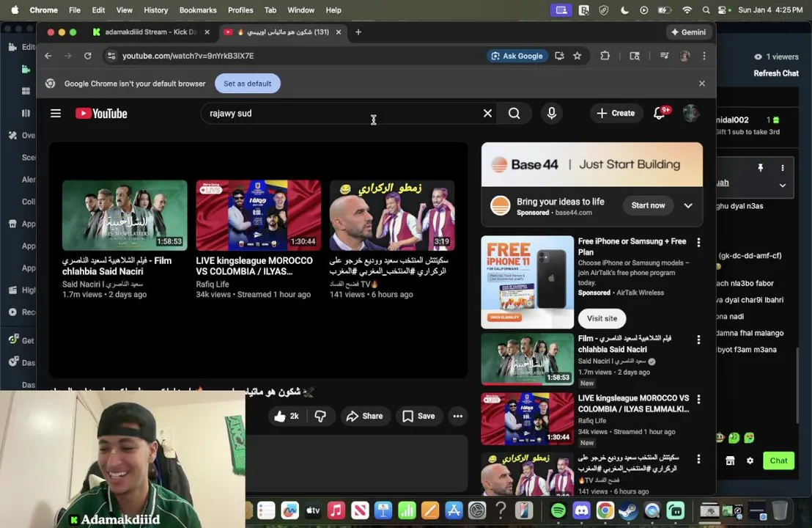Install app icon in the address bar
The image size is (812, 528).
[559, 56]
